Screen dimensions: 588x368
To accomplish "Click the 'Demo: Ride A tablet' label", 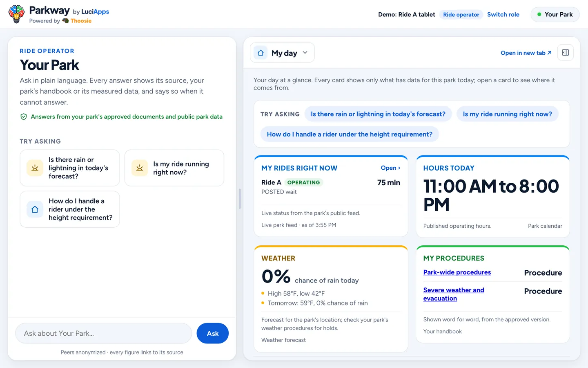I will [x=407, y=14].
